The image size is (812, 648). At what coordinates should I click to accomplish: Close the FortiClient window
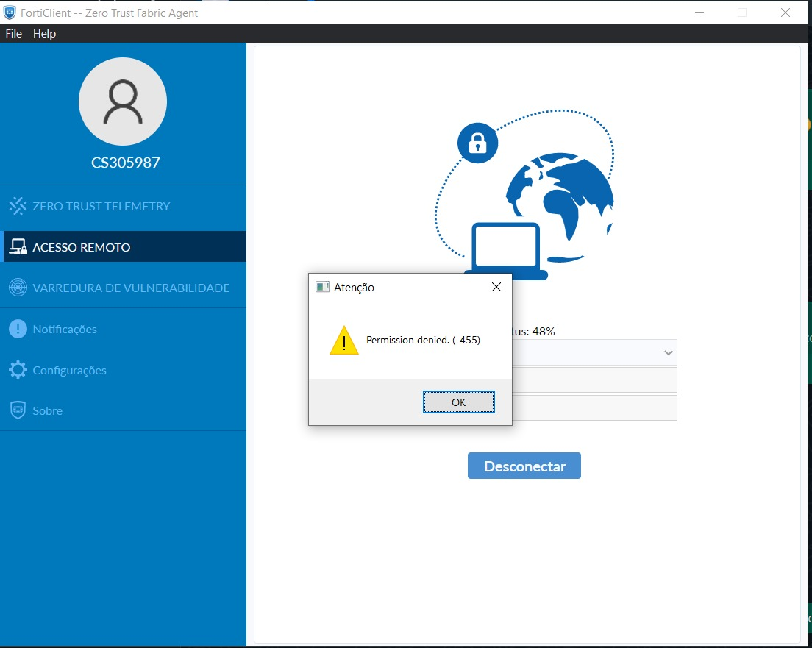pyautogui.click(x=785, y=13)
